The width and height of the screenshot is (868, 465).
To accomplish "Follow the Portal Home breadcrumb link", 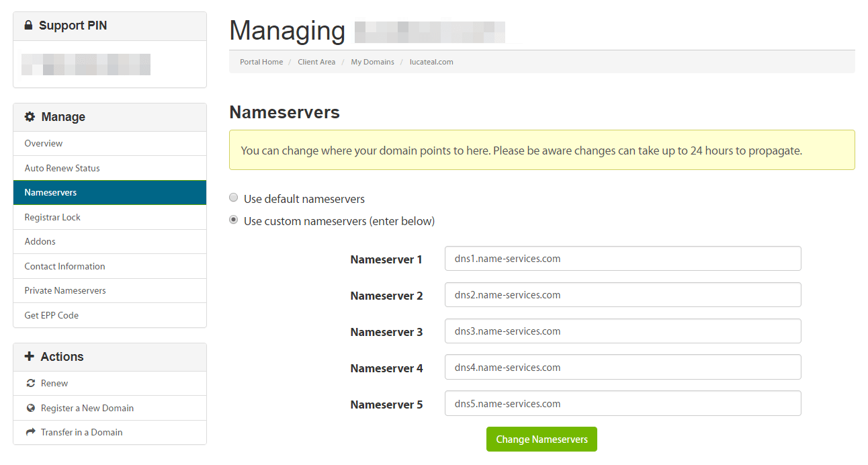I will 261,62.
